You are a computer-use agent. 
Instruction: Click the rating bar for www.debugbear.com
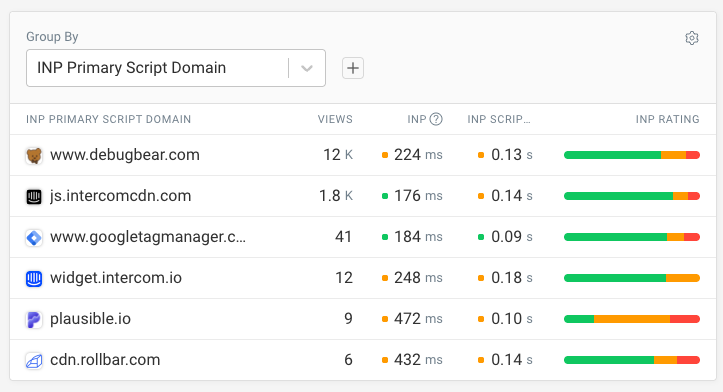pos(632,155)
